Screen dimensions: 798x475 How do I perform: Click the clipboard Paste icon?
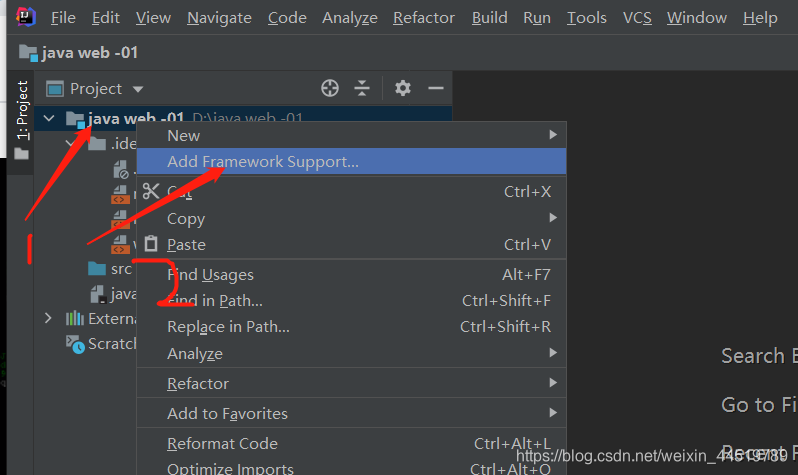pyautogui.click(x=151, y=243)
